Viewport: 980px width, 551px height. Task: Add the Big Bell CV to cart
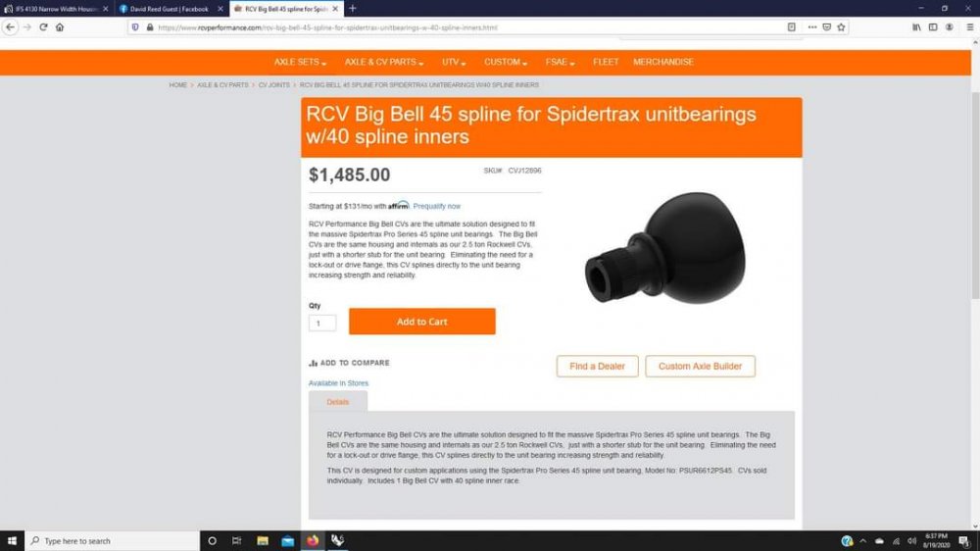(x=421, y=322)
